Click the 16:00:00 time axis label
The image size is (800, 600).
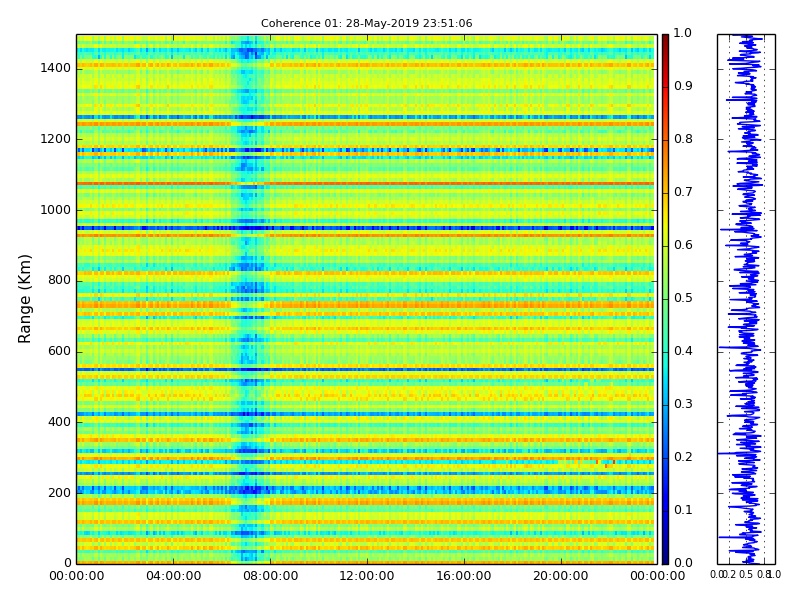464,577
